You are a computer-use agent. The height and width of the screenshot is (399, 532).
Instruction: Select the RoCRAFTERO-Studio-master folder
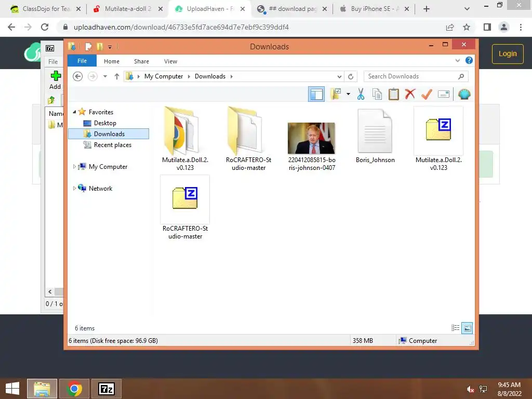248,139
